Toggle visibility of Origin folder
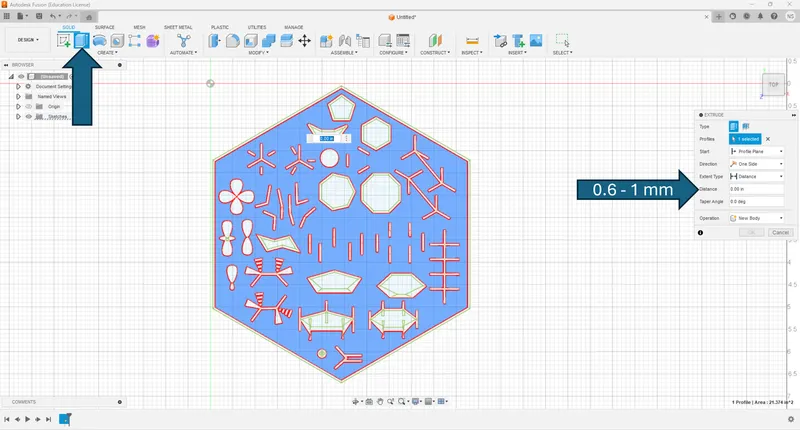The image size is (800, 430). (x=29, y=107)
